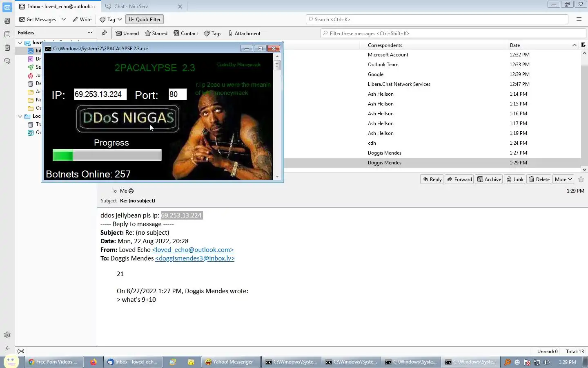588x368 pixels.
Task: Focus the global Search box
Action: click(x=437, y=19)
